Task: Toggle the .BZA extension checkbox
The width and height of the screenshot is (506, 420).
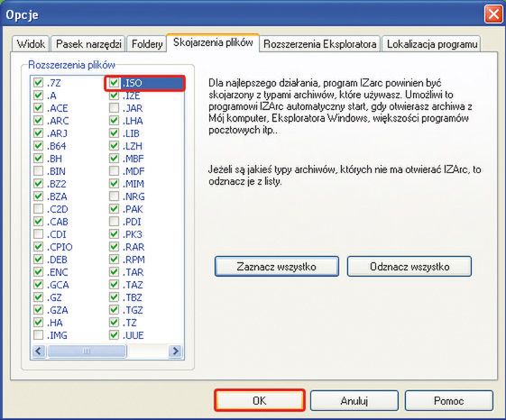Action: coord(38,196)
